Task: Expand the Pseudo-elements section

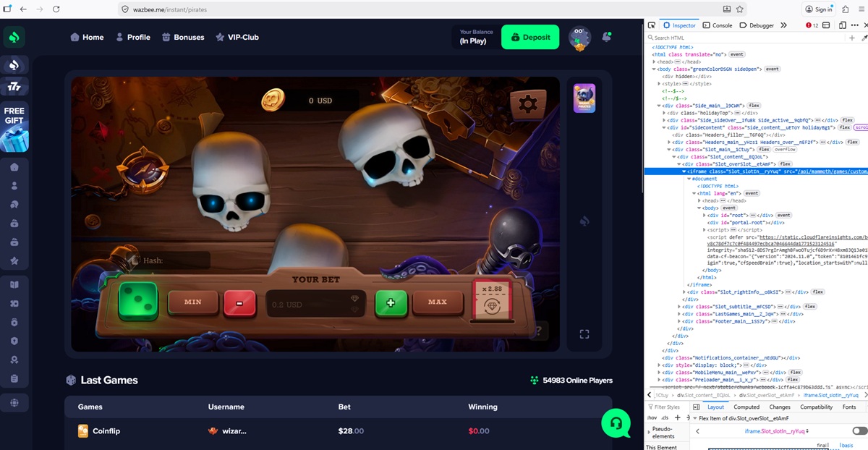Action: 649,431
